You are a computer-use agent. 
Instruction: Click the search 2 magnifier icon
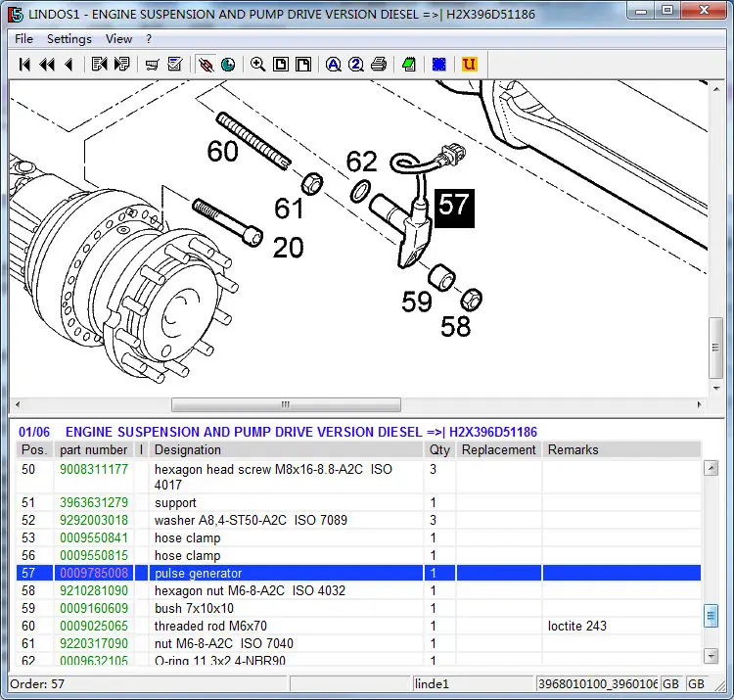click(356, 65)
